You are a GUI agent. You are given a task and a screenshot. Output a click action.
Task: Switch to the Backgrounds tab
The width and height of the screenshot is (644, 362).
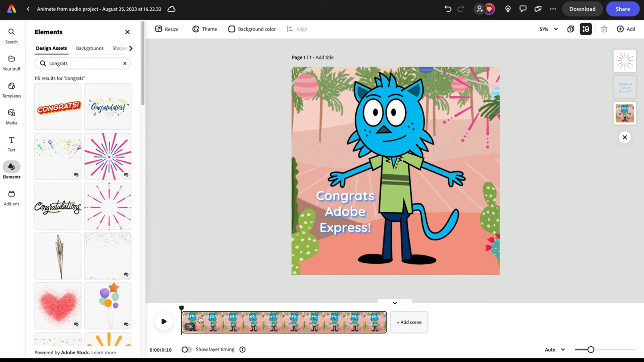click(90, 48)
